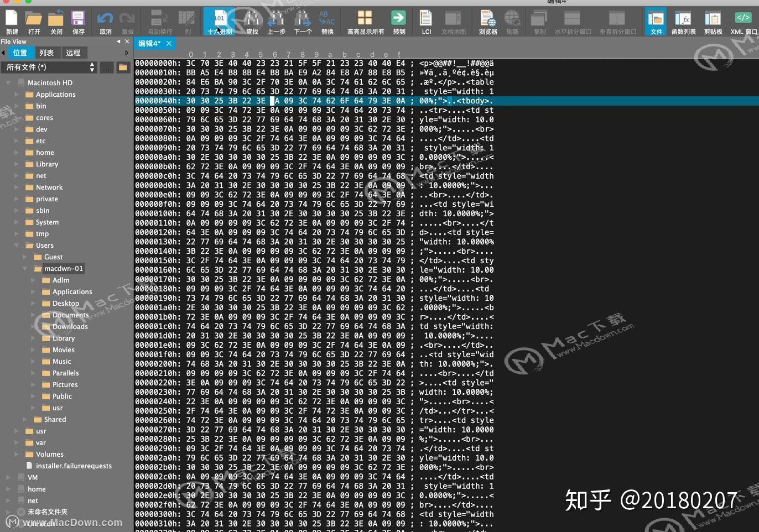Image resolution: width=759 pixels, height=532 pixels.
Task: Switch to the 远程 tab
Action: (x=72, y=53)
